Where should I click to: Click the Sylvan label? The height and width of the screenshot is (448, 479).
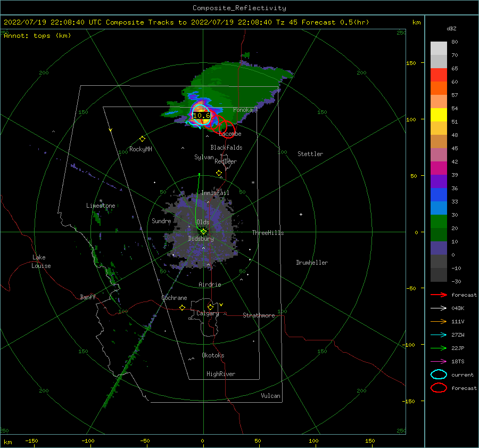point(204,157)
